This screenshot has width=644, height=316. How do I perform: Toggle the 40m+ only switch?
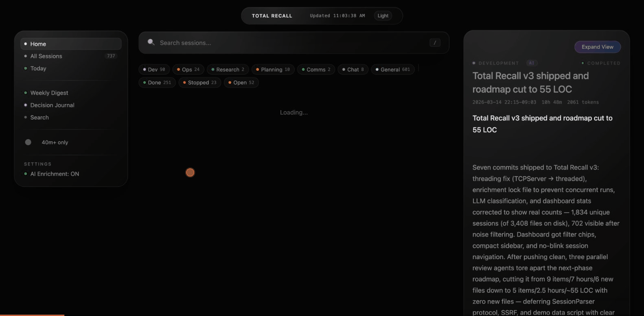[x=28, y=142]
